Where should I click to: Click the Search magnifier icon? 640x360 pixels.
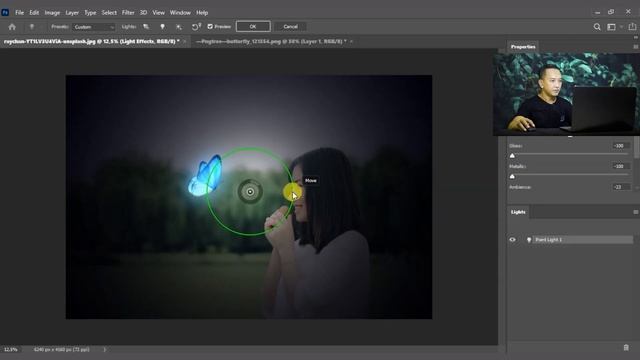(597, 27)
